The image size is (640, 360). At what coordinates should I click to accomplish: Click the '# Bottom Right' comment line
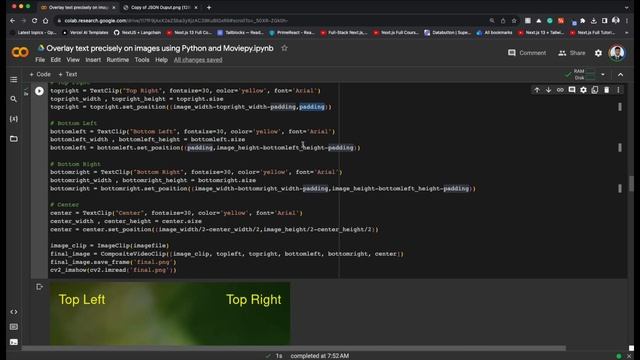(75, 164)
